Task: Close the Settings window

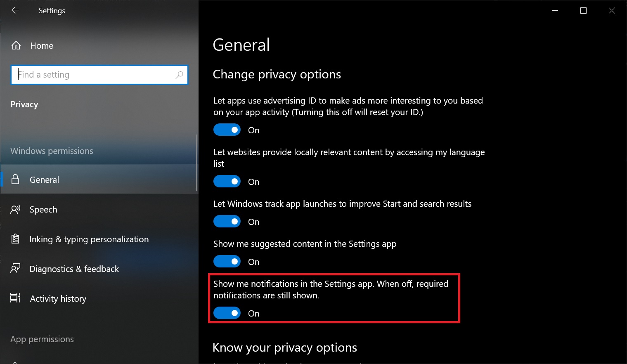Action: 612,10
